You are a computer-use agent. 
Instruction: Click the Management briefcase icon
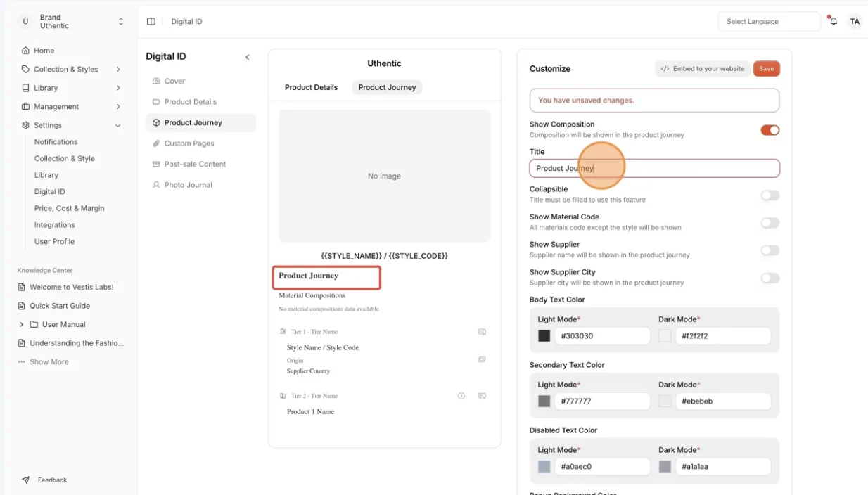25,106
